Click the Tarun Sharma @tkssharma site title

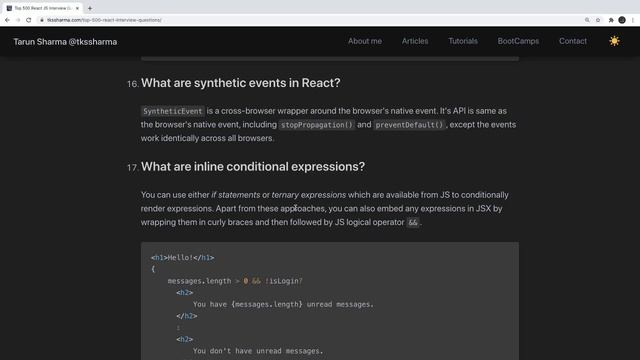pos(65,42)
